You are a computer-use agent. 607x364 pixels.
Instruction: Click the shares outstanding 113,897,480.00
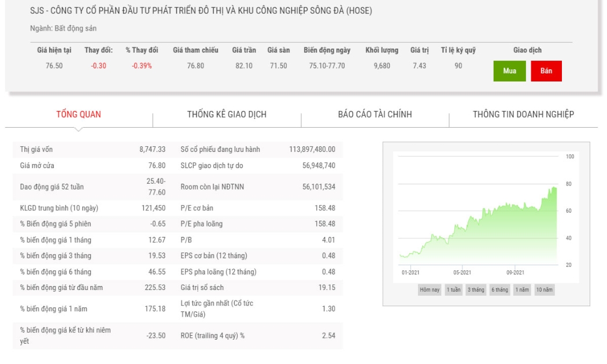[x=312, y=149]
